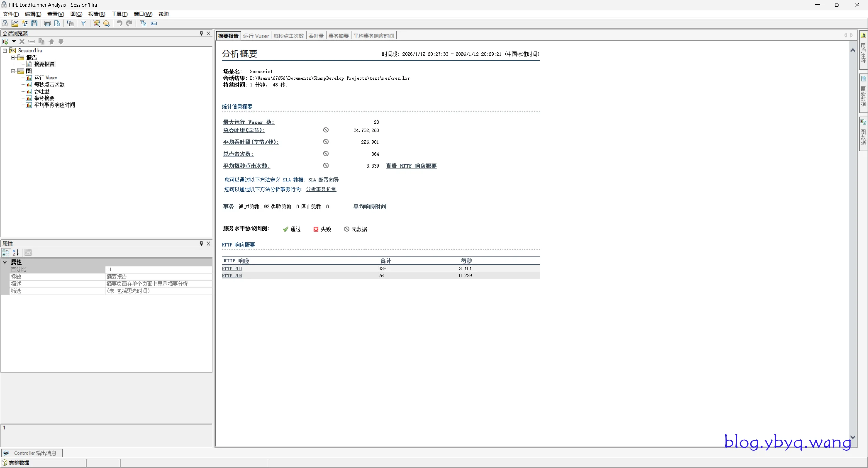
Task: Click the Print icon in the toolbar
Action: coord(47,23)
